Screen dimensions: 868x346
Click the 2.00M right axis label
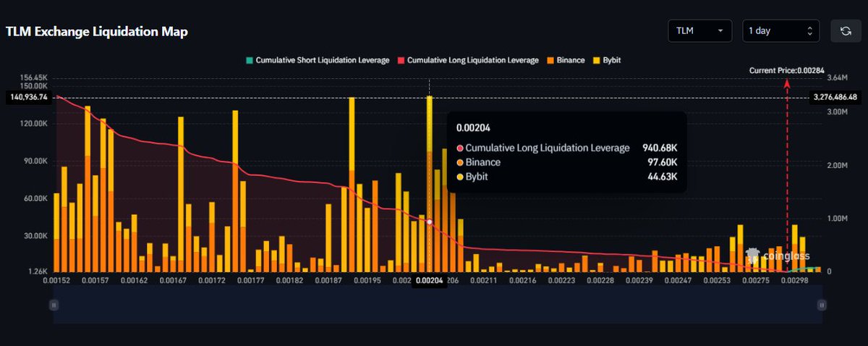click(x=838, y=165)
